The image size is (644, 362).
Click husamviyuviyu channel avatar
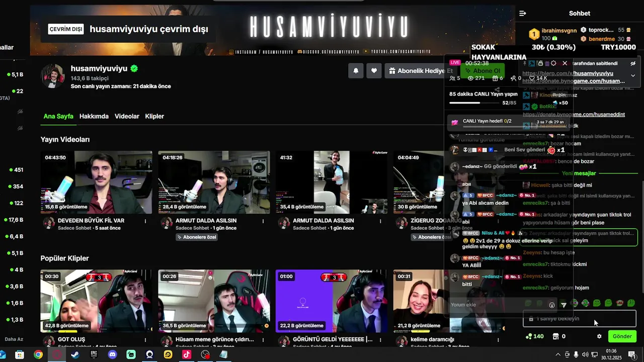53,76
